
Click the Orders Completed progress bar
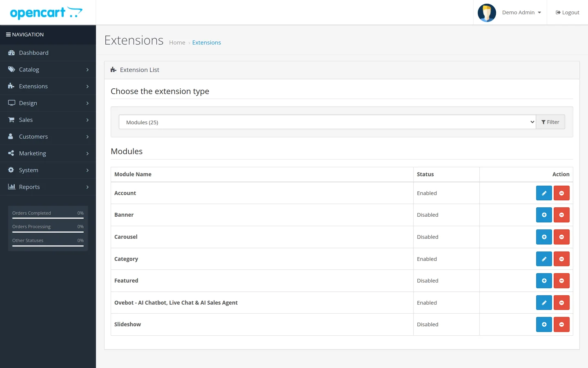[48, 218]
